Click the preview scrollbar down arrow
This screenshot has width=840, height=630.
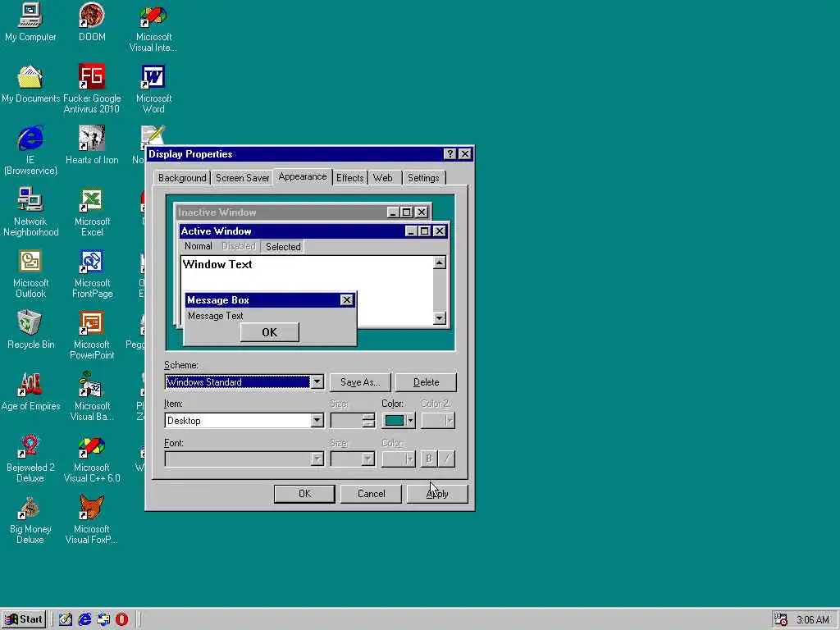(x=440, y=318)
